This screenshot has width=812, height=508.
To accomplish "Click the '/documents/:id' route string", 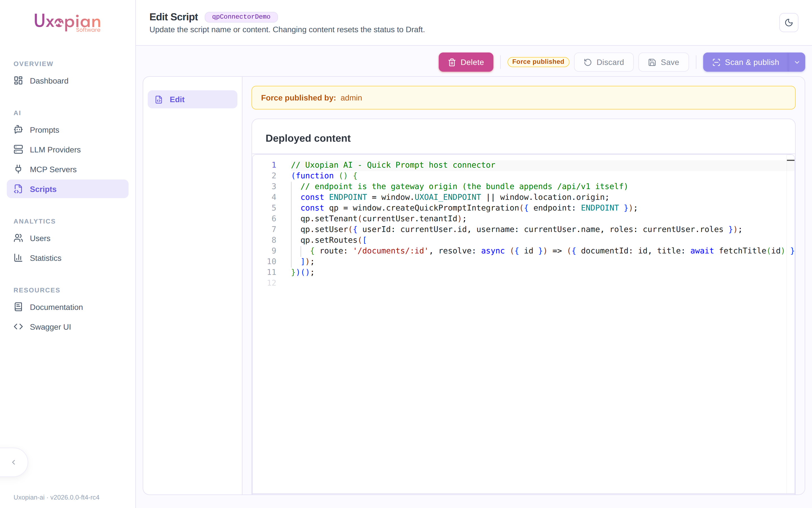I will [391, 251].
